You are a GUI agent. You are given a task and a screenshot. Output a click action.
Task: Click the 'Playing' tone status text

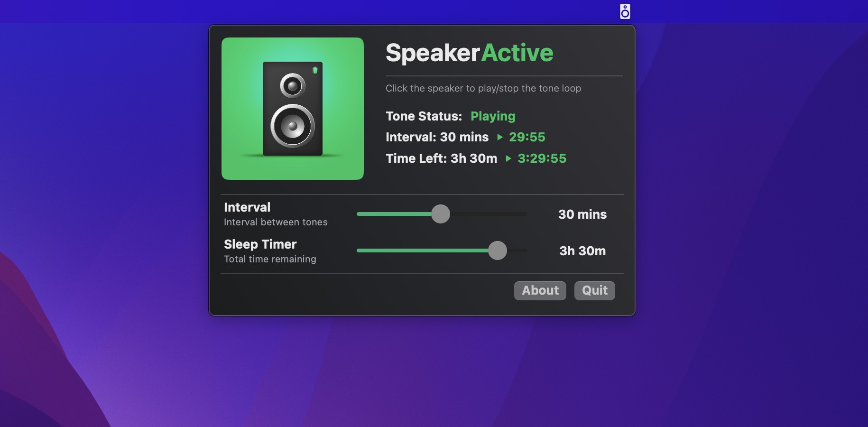tap(493, 116)
